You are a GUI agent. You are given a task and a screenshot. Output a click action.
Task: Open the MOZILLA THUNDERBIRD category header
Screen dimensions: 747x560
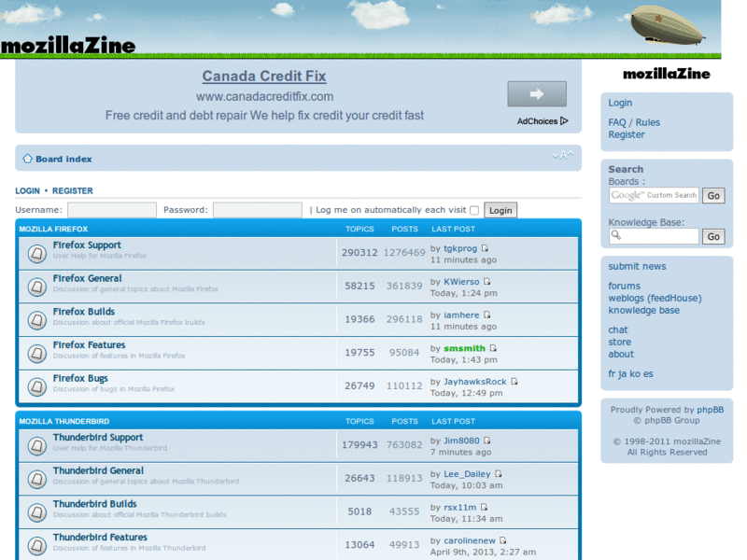click(64, 422)
